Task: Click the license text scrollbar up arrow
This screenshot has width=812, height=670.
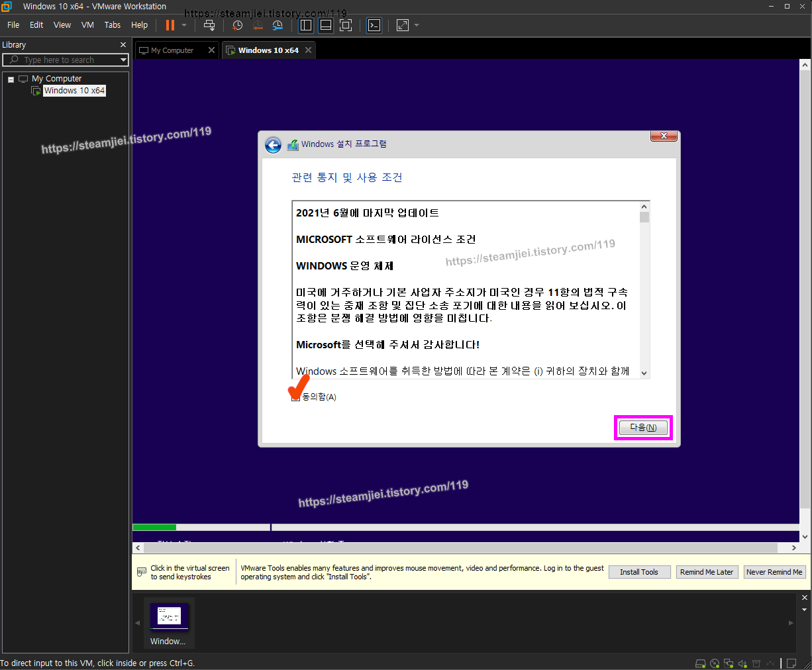Action: [x=644, y=206]
